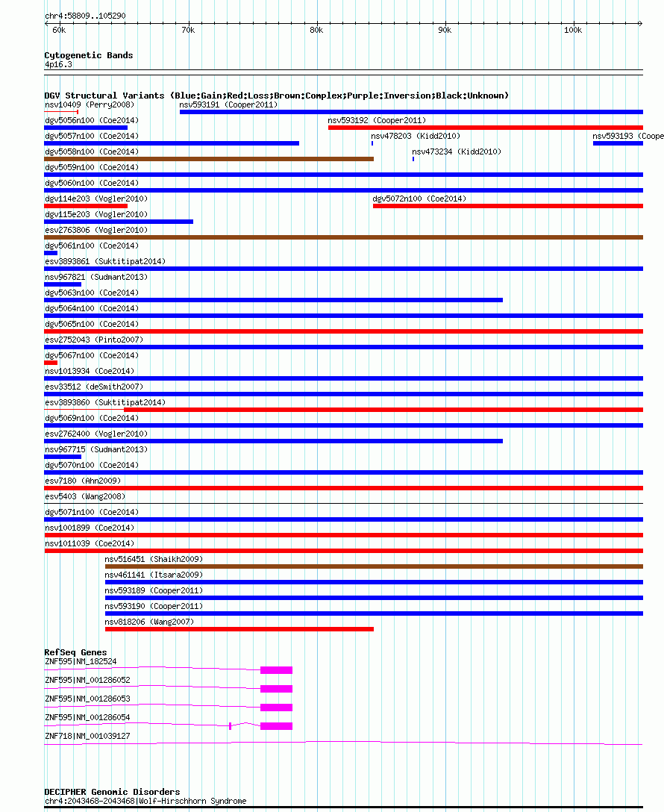This screenshot has width=664, height=812.
Task: Select the Cytogenetic Bands track title
Action: pos(89,55)
